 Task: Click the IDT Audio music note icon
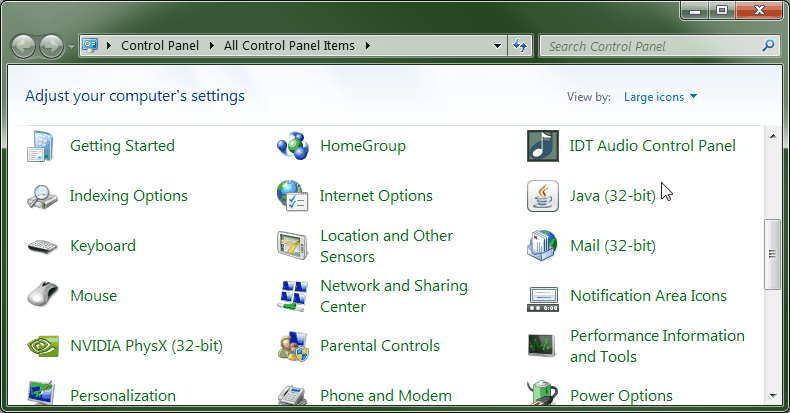pyautogui.click(x=543, y=146)
